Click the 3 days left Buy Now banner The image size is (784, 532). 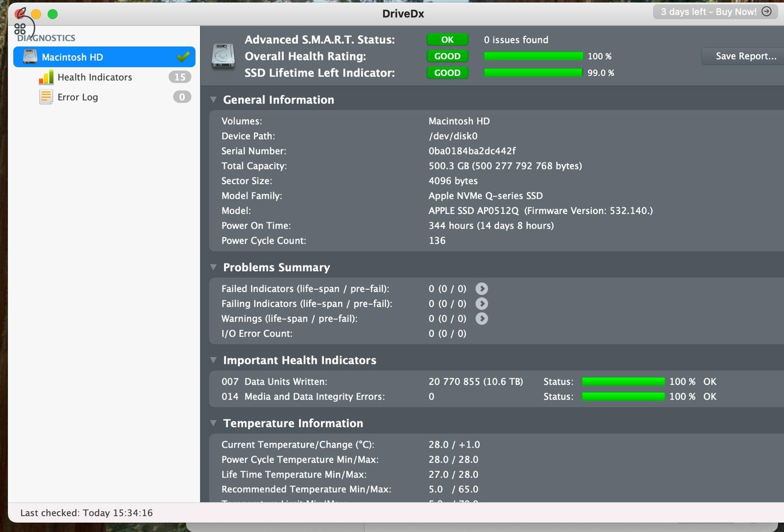(x=709, y=12)
